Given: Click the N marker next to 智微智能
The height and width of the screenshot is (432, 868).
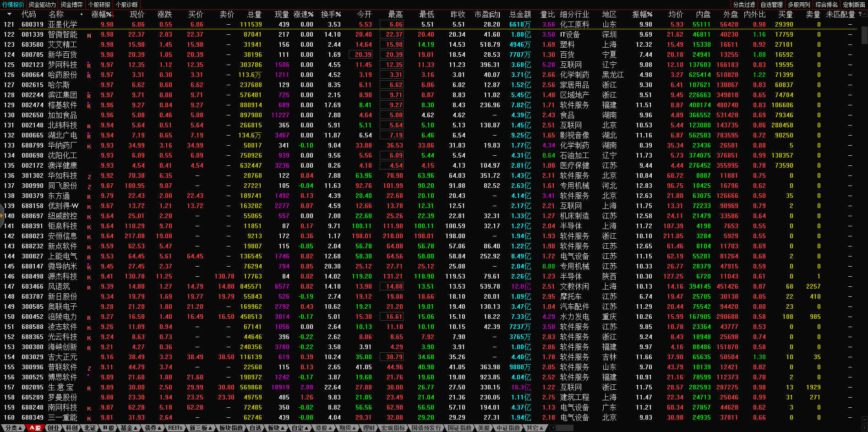Looking at the screenshot, I should pos(89,35).
